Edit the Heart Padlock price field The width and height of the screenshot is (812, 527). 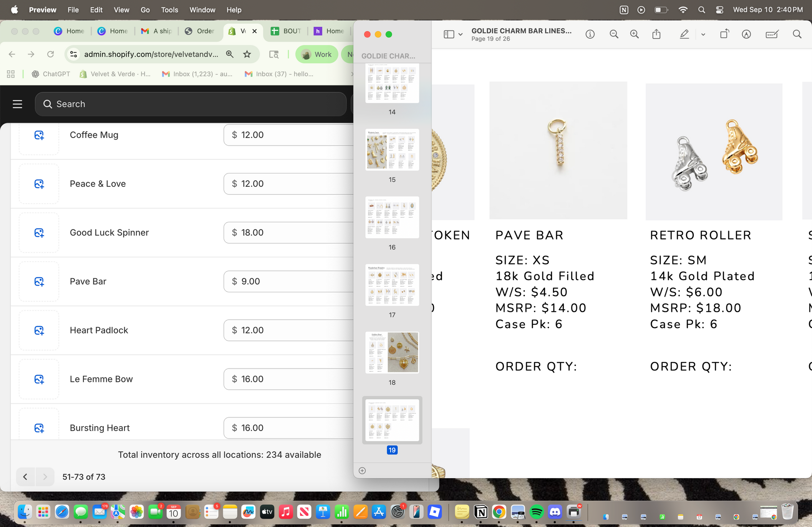(x=289, y=330)
